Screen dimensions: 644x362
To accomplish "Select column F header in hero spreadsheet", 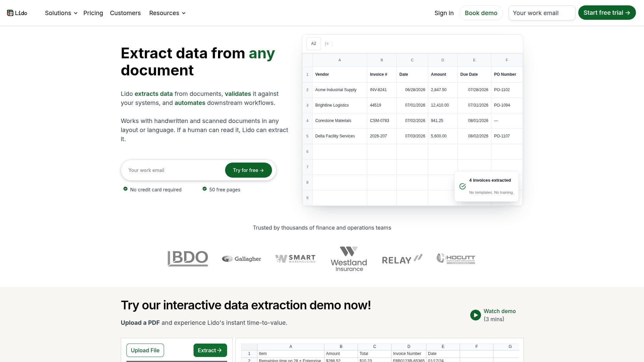I will click(x=507, y=60).
